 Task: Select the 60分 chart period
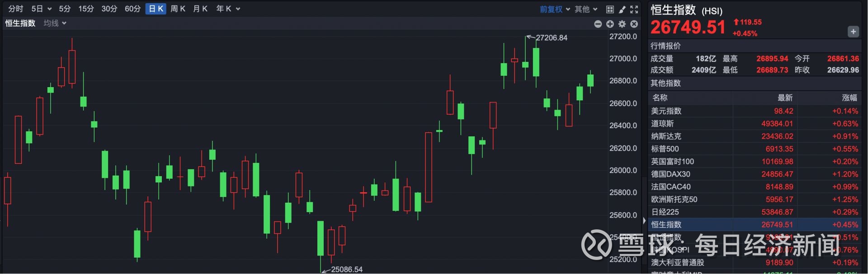coord(132,9)
